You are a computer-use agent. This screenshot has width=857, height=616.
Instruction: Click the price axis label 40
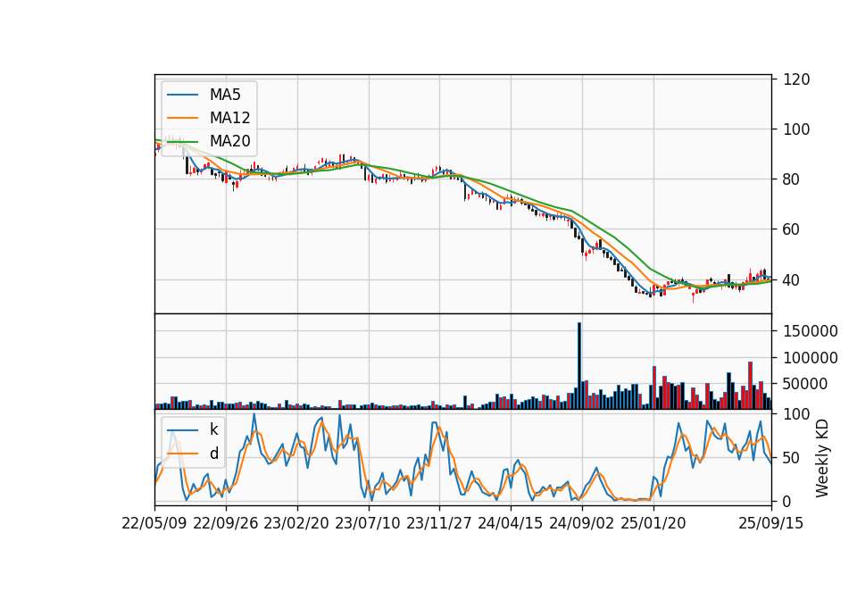[792, 279]
